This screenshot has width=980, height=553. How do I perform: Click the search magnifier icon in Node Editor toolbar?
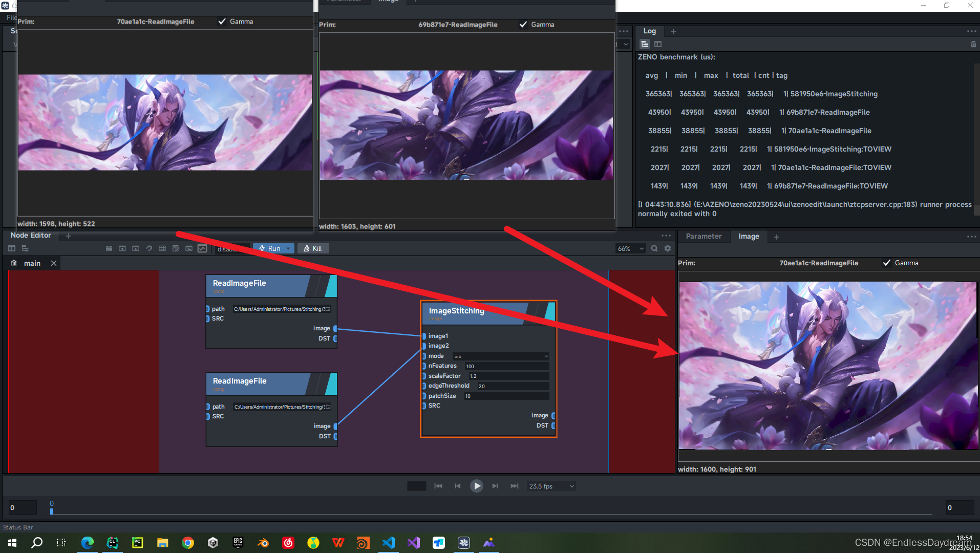(654, 248)
